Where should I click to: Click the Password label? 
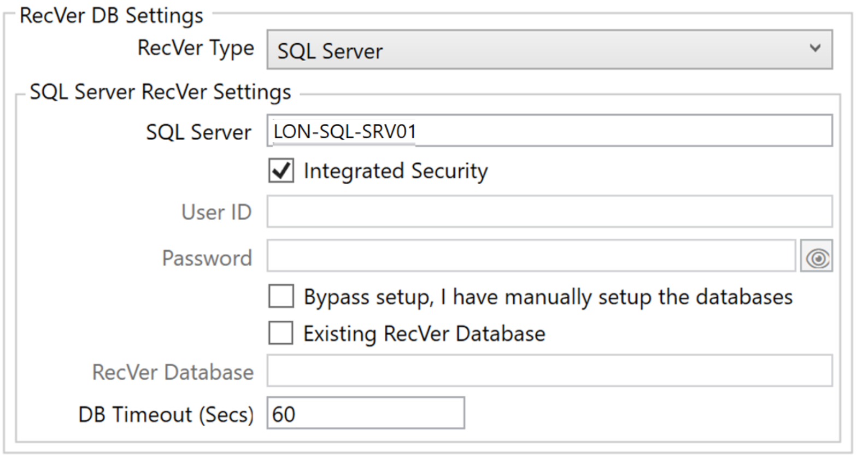[207, 258]
